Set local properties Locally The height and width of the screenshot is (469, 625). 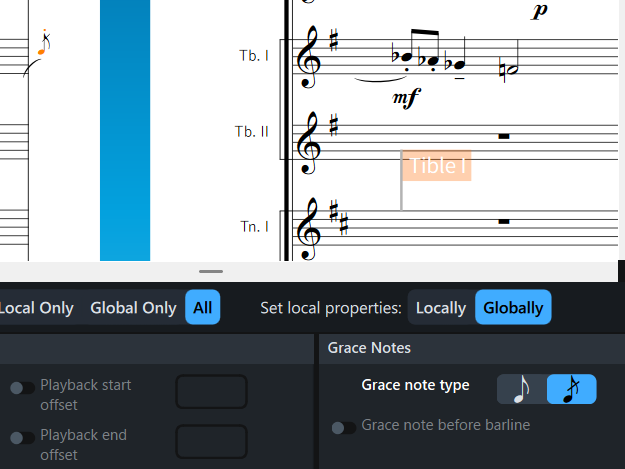pyautogui.click(x=441, y=308)
